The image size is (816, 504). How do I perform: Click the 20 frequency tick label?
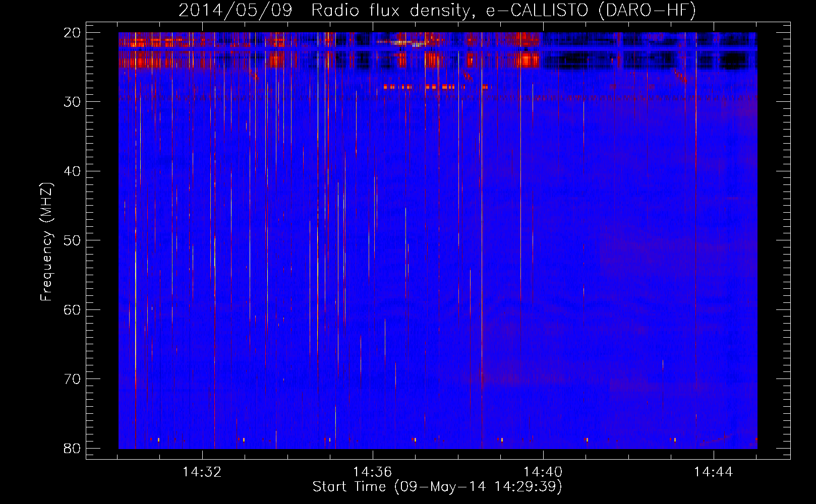(73, 33)
